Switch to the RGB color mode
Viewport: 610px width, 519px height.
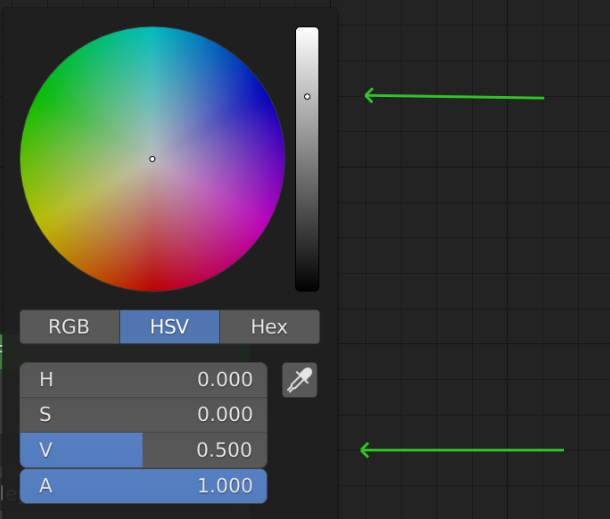click(x=69, y=327)
